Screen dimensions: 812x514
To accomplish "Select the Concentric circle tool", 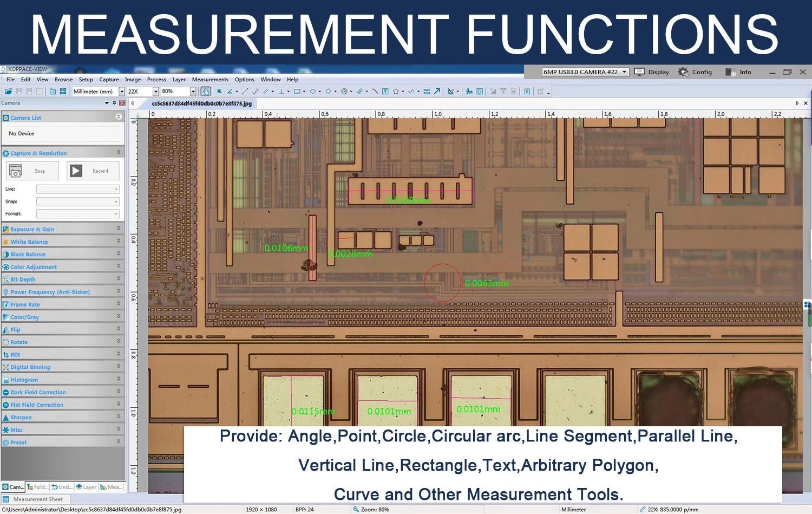I will point(344,92).
